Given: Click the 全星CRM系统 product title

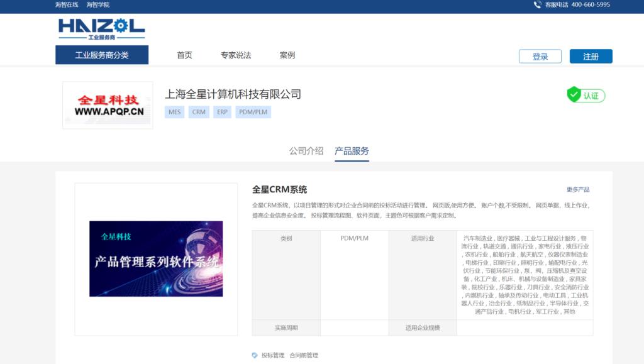Looking at the screenshot, I should [279, 190].
